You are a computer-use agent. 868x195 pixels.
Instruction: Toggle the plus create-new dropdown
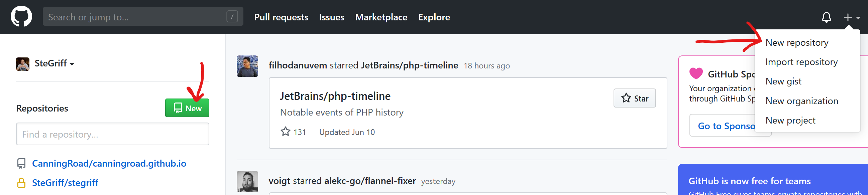pyautogui.click(x=852, y=17)
